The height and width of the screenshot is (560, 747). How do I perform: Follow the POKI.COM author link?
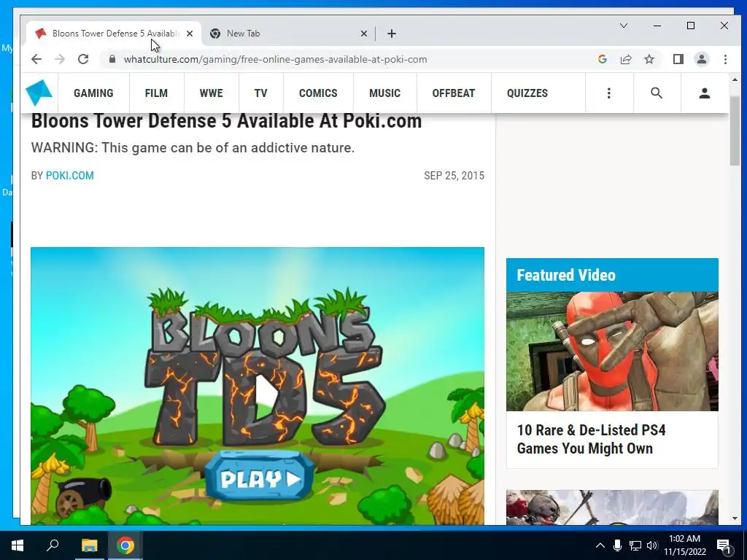pos(69,176)
